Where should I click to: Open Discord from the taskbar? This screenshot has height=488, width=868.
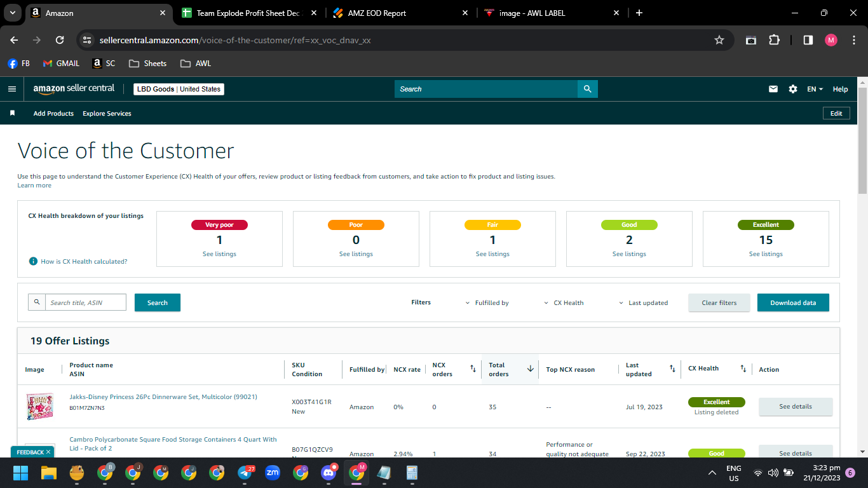329,473
